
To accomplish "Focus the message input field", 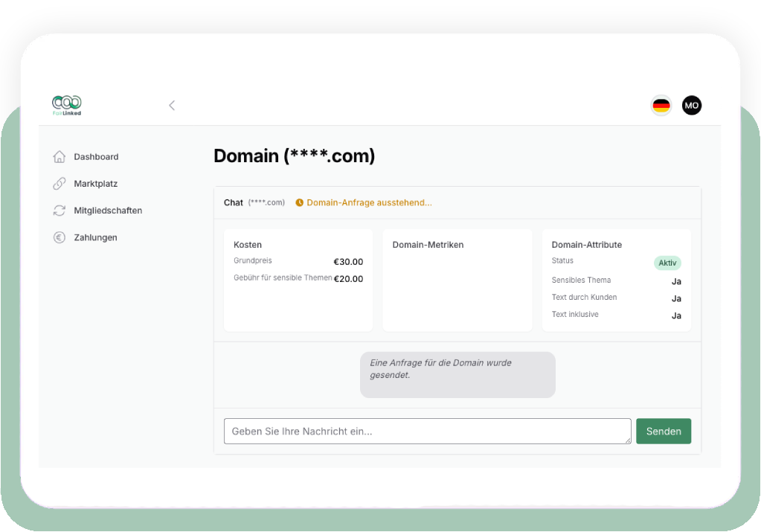I will [427, 432].
